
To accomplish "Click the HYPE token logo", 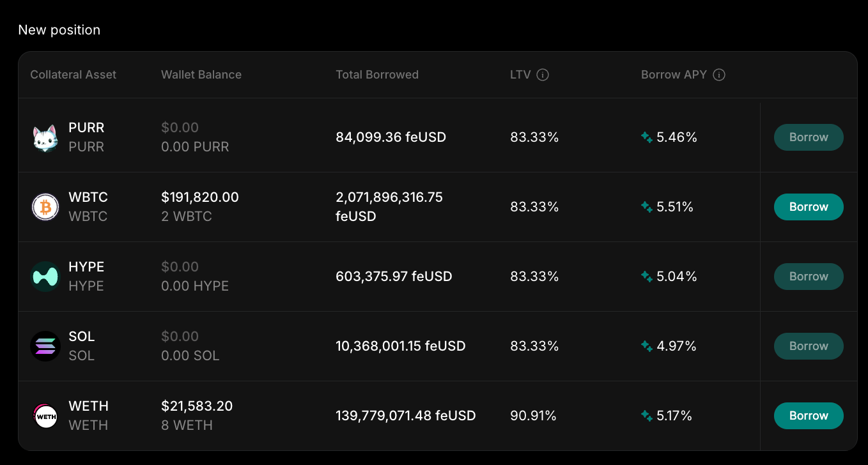I will point(45,276).
